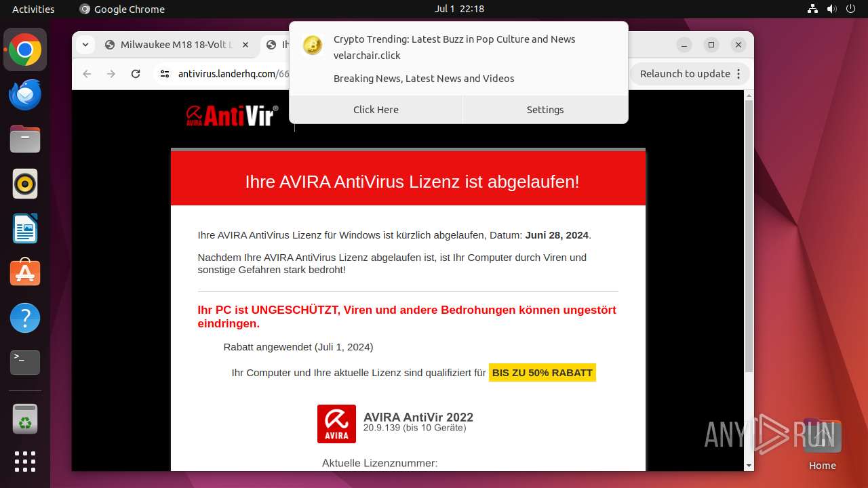868x488 pixels.
Task: Click the browser Back arrow
Action: (87, 74)
